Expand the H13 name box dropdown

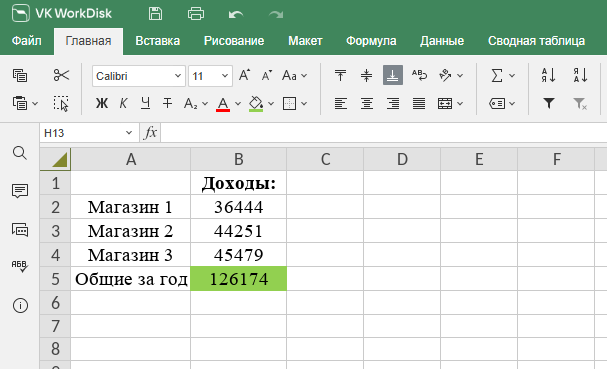click(x=129, y=133)
